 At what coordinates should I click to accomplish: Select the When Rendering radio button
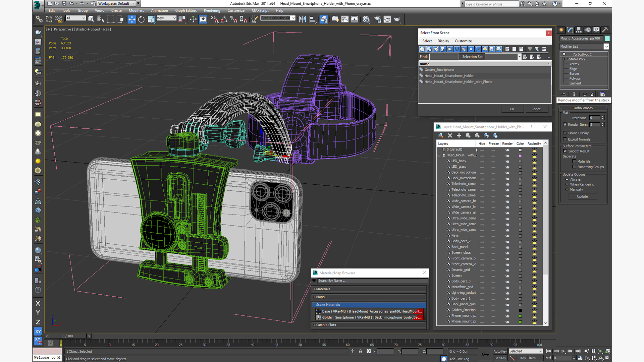(x=567, y=184)
